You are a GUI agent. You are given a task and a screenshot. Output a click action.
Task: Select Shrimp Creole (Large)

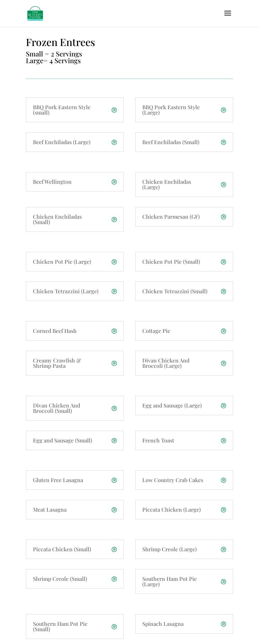pos(184,549)
